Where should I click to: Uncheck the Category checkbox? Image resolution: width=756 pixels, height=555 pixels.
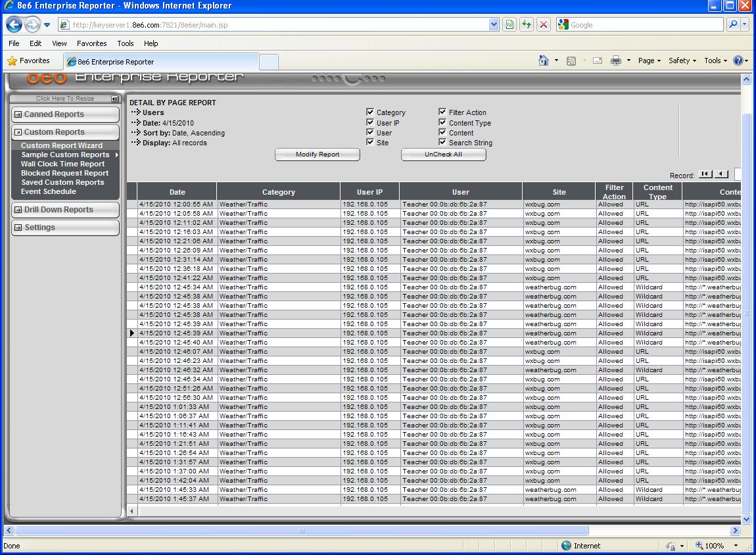coord(370,112)
